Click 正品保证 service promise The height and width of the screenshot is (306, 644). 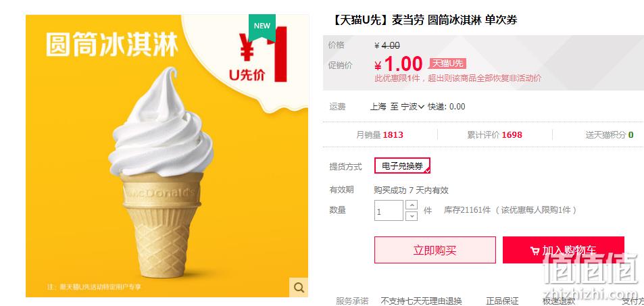(502, 301)
